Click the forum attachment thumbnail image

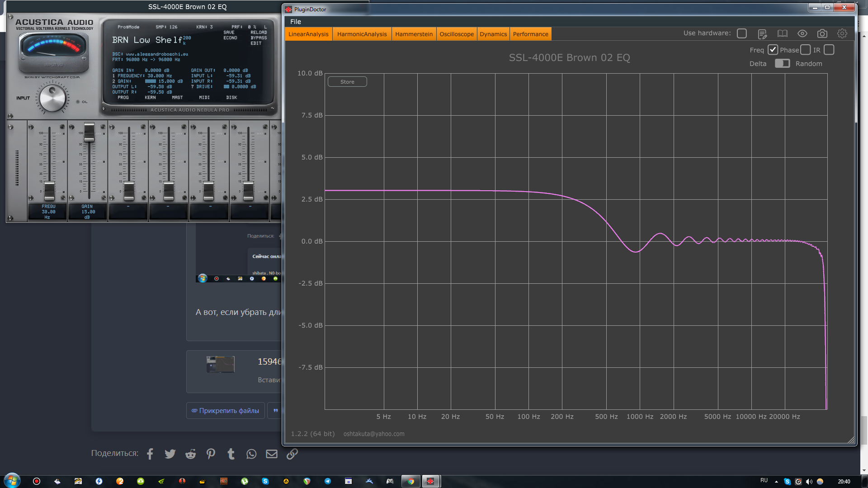tap(221, 364)
